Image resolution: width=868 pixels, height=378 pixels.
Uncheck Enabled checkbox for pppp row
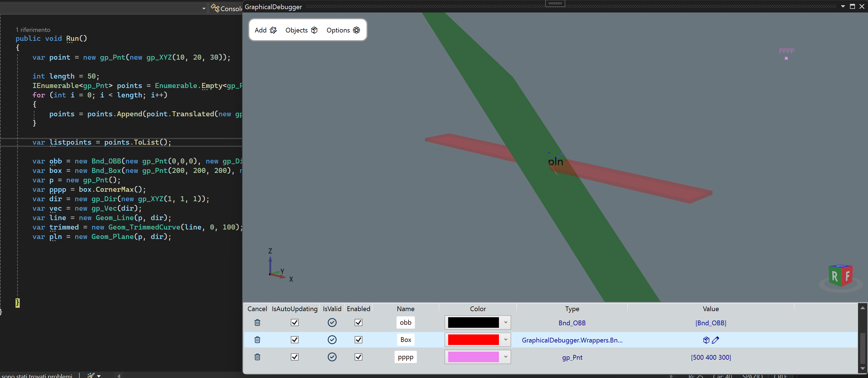358,357
